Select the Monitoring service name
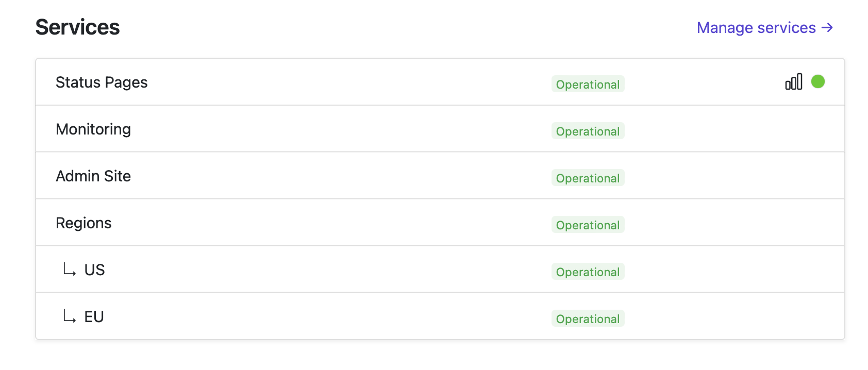 point(93,129)
